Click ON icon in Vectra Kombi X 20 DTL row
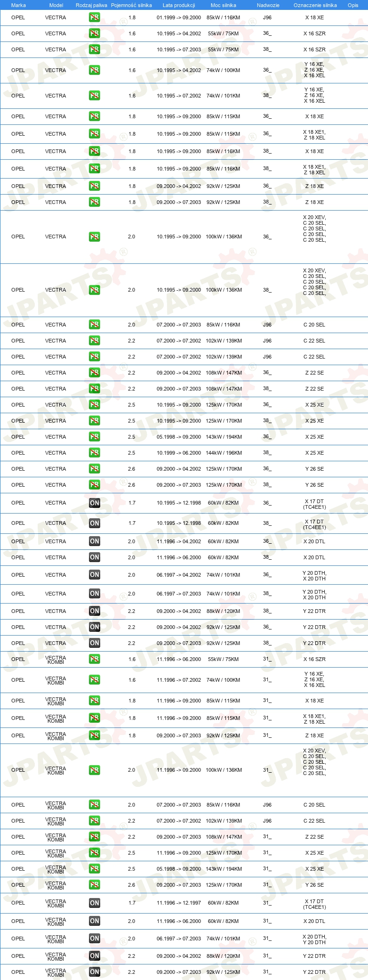The width and height of the screenshot is (368, 980). point(94,921)
